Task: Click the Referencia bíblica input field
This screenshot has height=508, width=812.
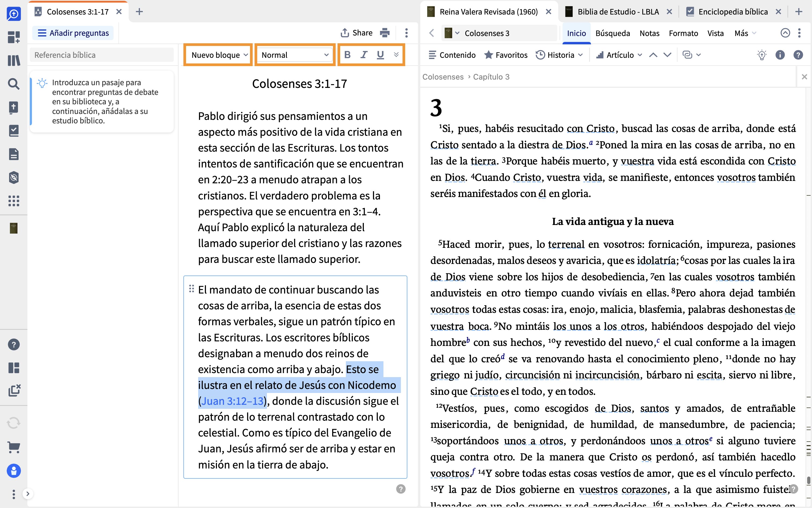Action: (x=102, y=55)
